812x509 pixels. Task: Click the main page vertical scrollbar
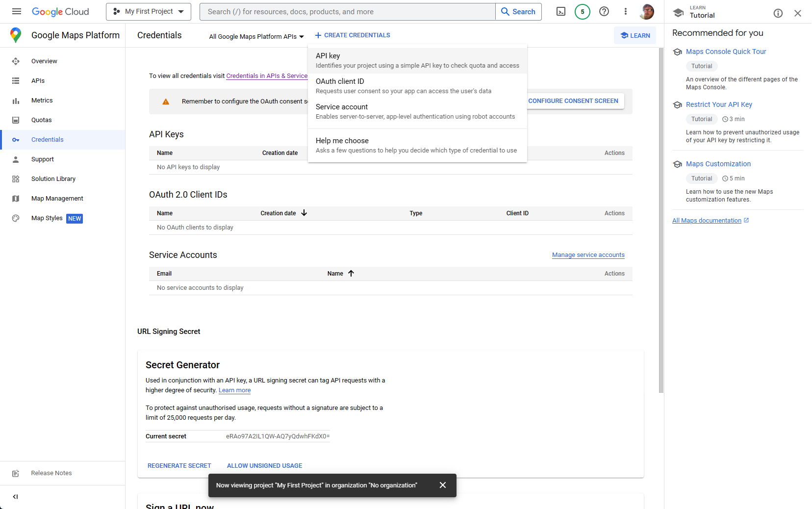click(661, 221)
